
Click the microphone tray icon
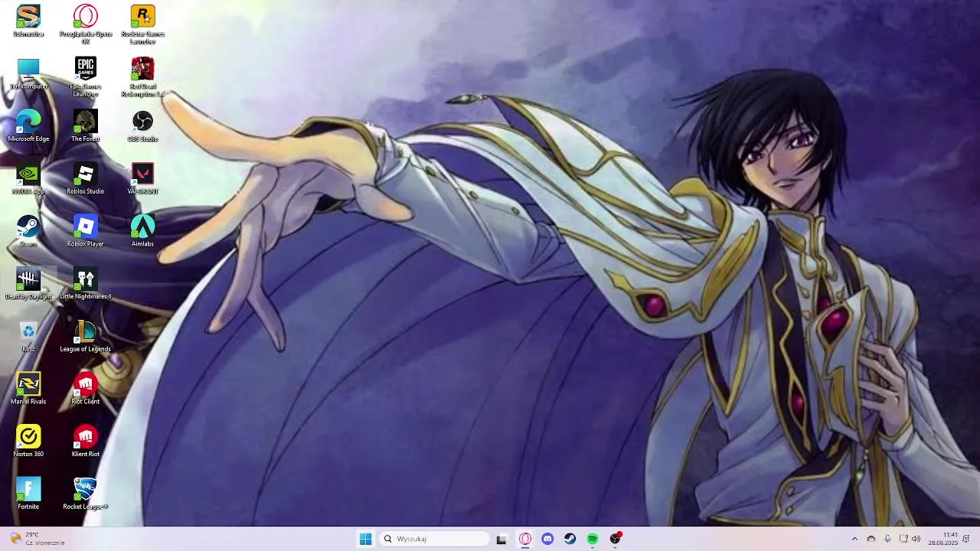click(887, 539)
